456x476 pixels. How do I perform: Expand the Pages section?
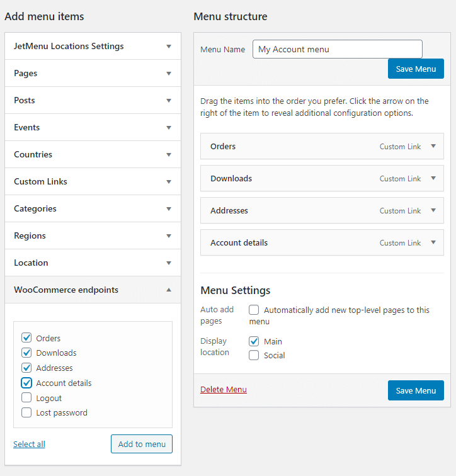tap(93, 73)
